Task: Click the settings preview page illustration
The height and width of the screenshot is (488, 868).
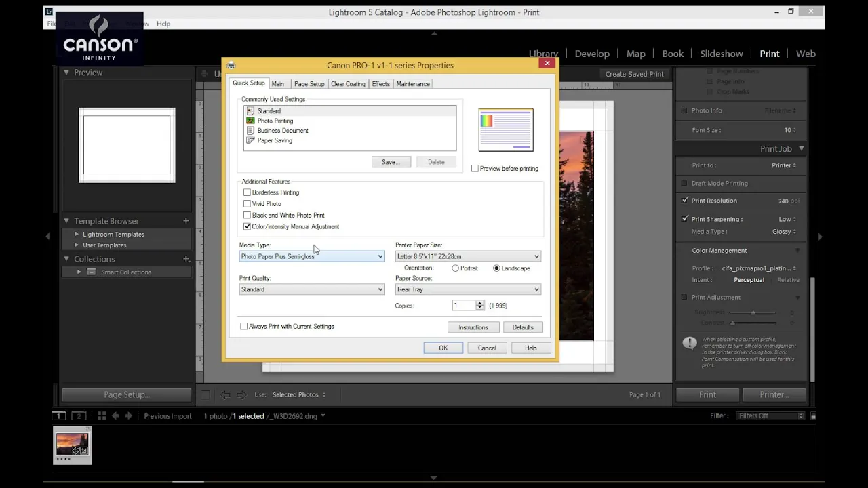Action: click(x=506, y=129)
